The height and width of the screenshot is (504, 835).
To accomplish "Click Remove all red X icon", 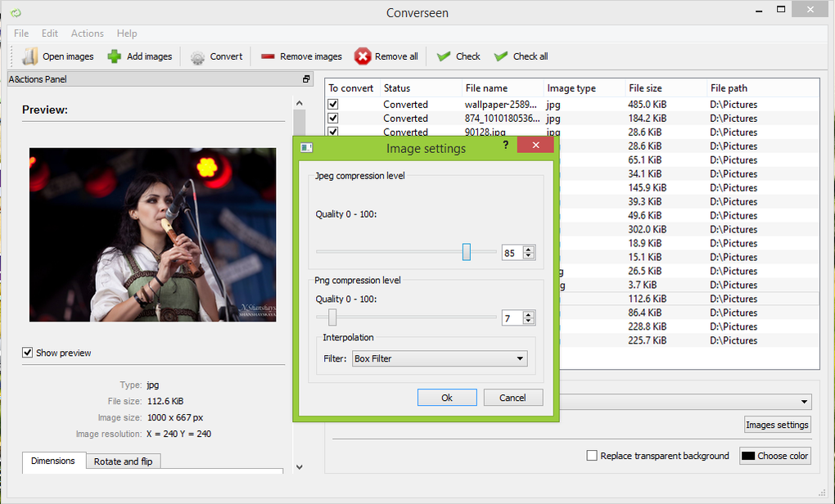I will coord(363,56).
